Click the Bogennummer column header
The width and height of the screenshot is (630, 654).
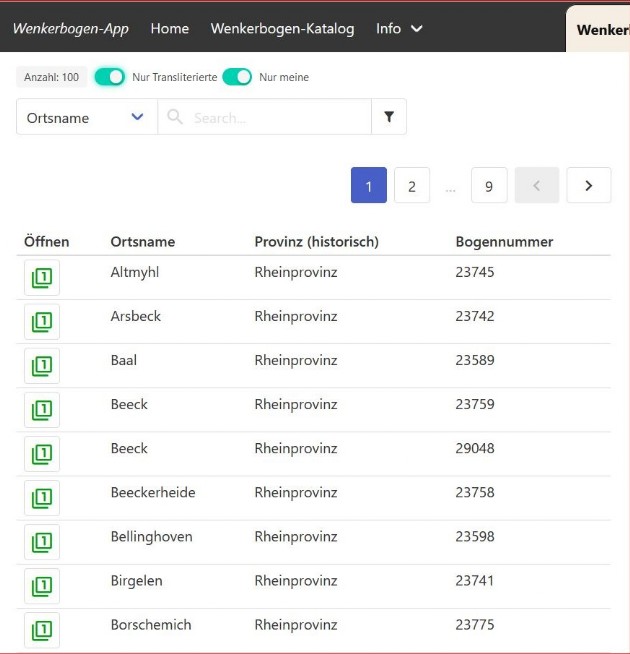point(504,241)
